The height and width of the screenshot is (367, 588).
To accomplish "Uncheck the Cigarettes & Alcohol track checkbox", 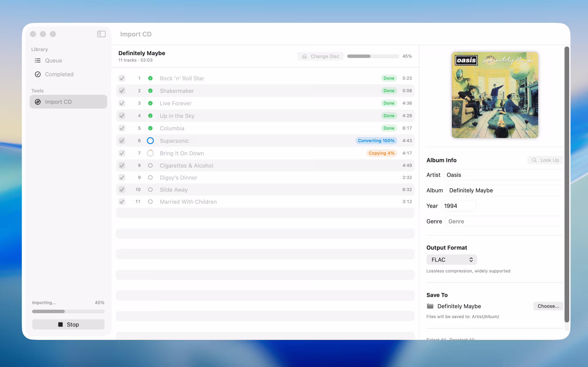I will pos(122,165).
